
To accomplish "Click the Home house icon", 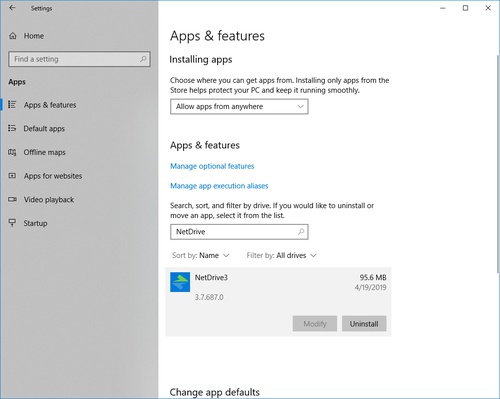I will [13, 36].
